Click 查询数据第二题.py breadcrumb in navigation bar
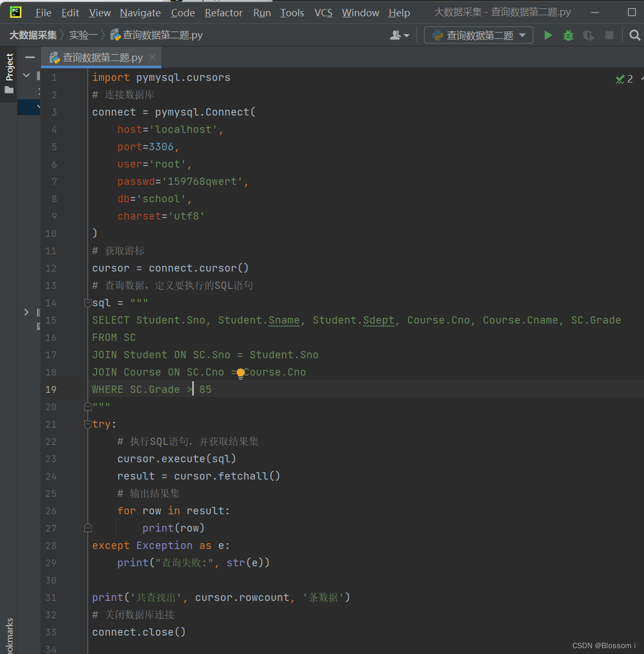644x654 pixels. (x=157, y=35)
